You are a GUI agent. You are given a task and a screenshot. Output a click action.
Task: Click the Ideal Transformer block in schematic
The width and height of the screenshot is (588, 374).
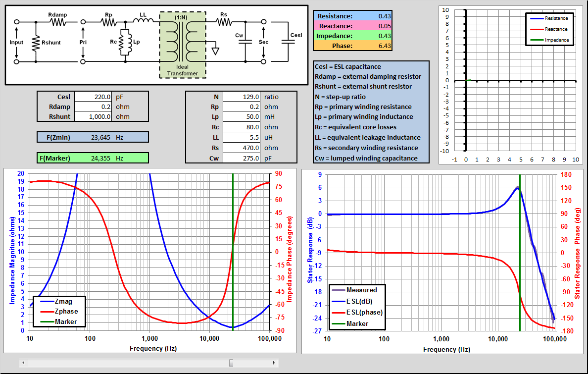click(183, 45)
